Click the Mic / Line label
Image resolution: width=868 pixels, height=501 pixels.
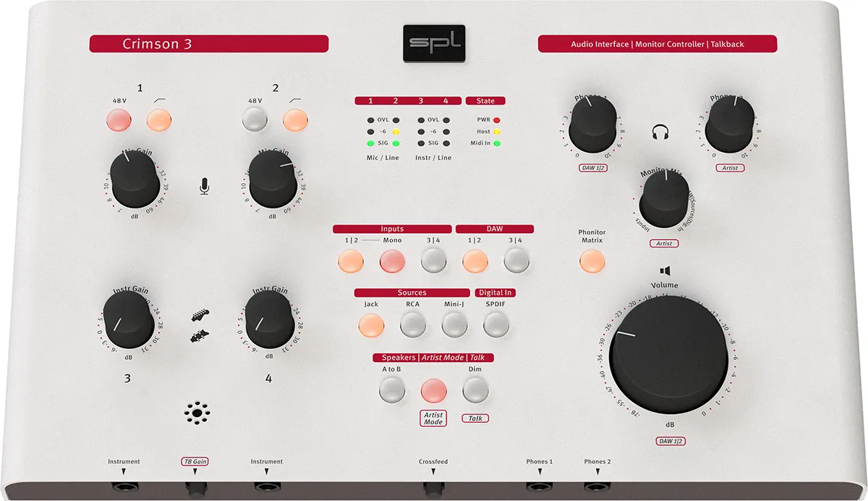coord(383,157)
